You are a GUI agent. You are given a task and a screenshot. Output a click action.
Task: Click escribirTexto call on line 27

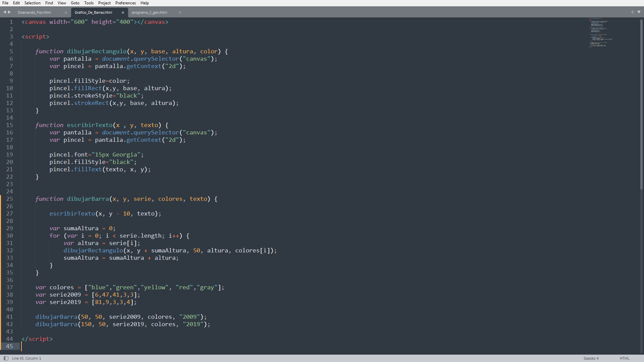(x=105, y=214)
